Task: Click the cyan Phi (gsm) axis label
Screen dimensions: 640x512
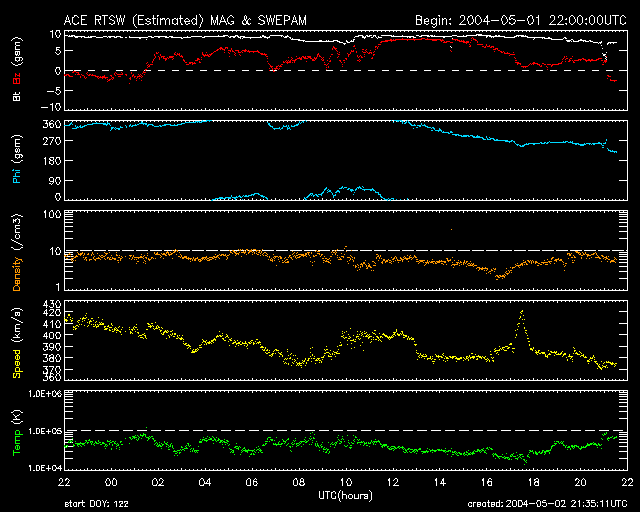Action: [x=17, y=160]
